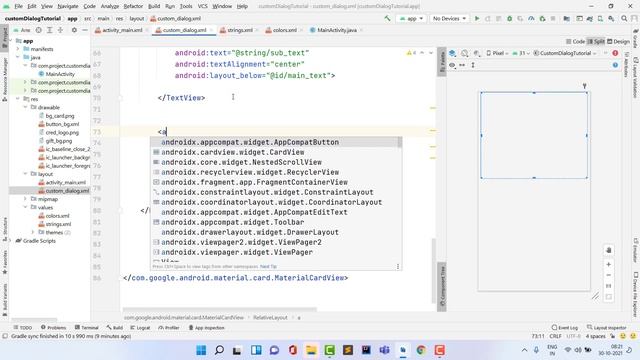Viewport: 640px width, 360px height.
Task: Open Project panel settings gear
Action: 74,30
